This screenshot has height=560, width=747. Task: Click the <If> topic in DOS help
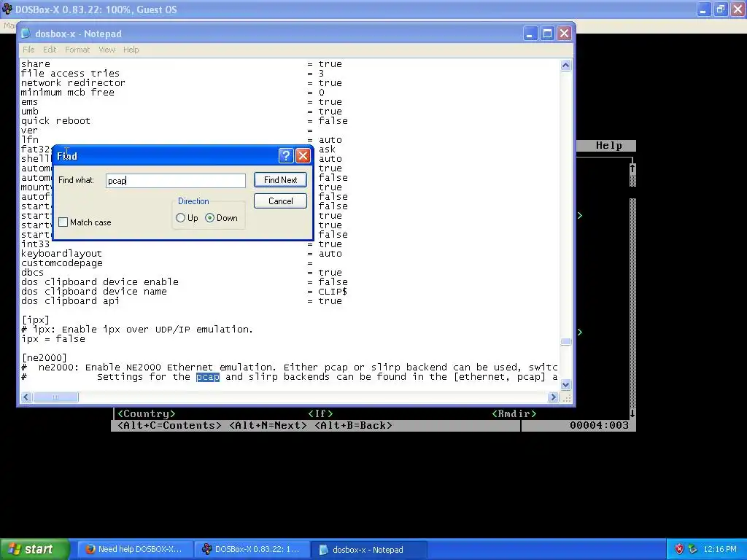click(321, 414)
